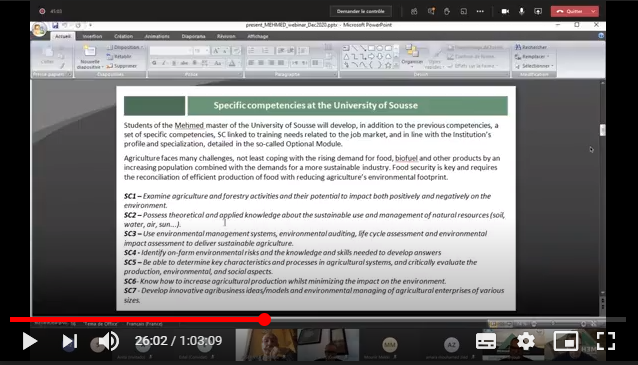638x365 pixels.
Task: Enter fullscreen mode
Action: (605, 341)
